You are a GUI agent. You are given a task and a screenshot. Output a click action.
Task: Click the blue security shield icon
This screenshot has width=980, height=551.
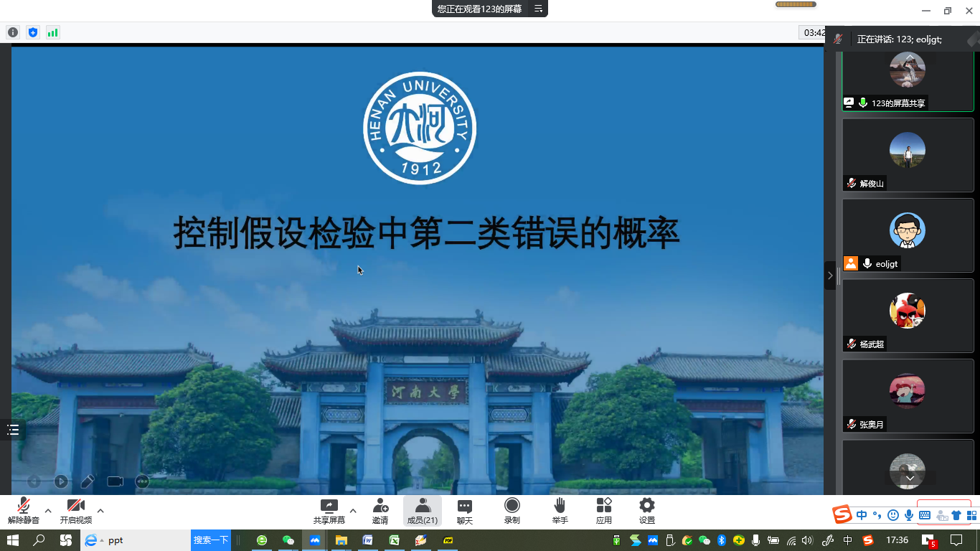point(32,32)
